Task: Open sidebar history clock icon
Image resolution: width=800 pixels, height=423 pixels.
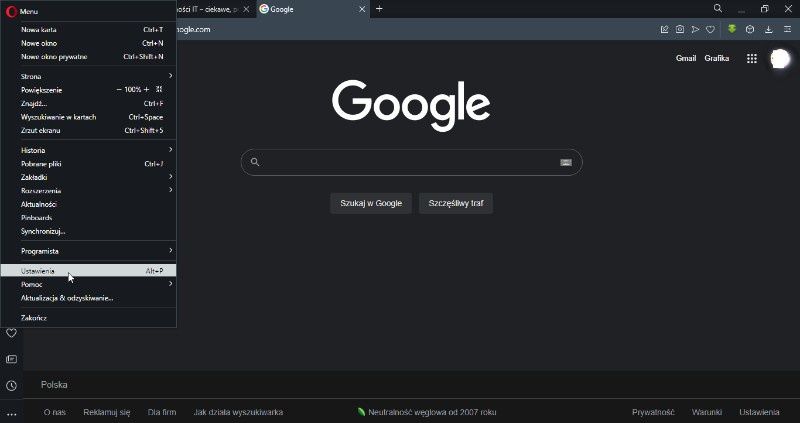Action: point(11,386)
